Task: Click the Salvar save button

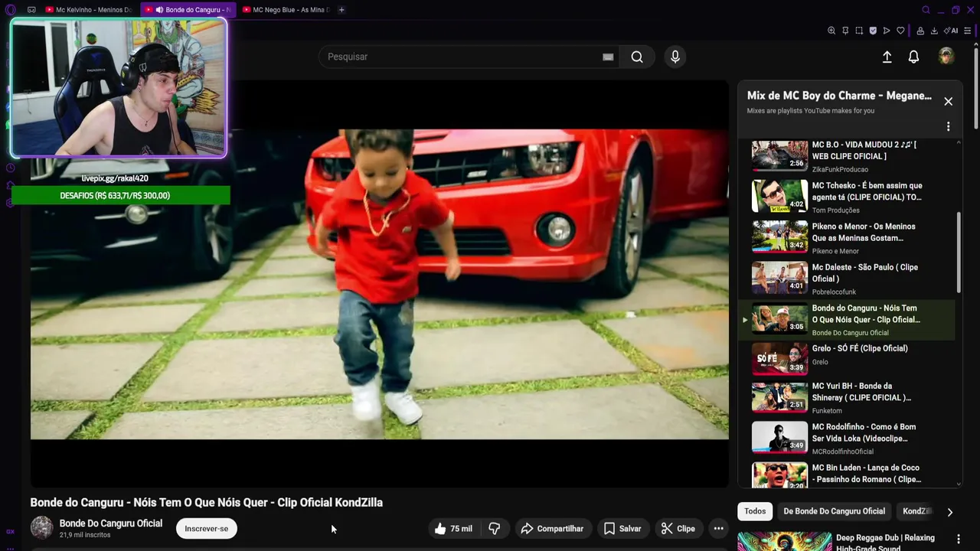Action: 622,529
